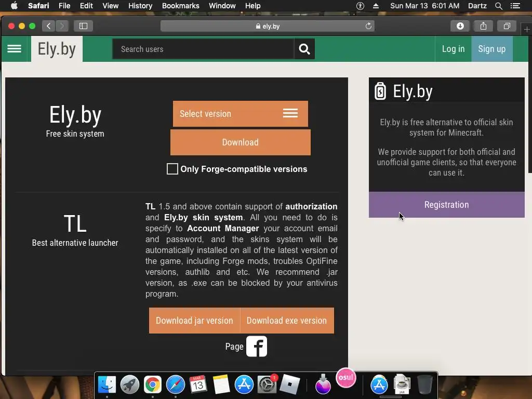Open the App Store from the Dock
The height and width of the screenshot is (399, 532).
tap(244, 385)
